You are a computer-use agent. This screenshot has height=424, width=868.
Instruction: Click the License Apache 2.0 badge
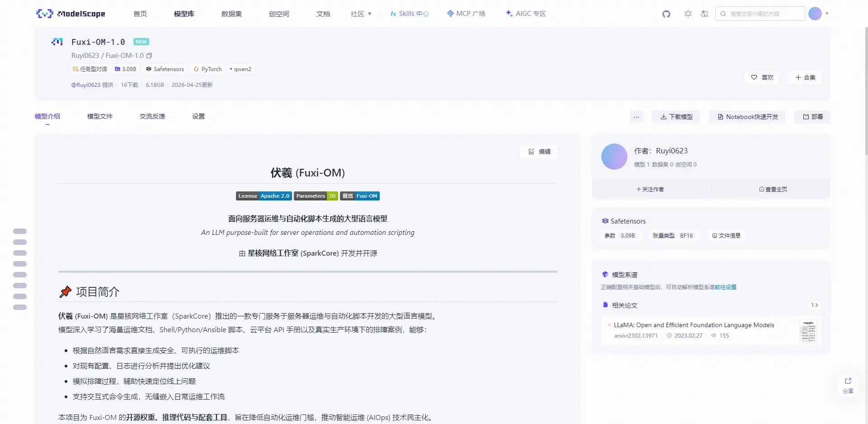[264, 196]
